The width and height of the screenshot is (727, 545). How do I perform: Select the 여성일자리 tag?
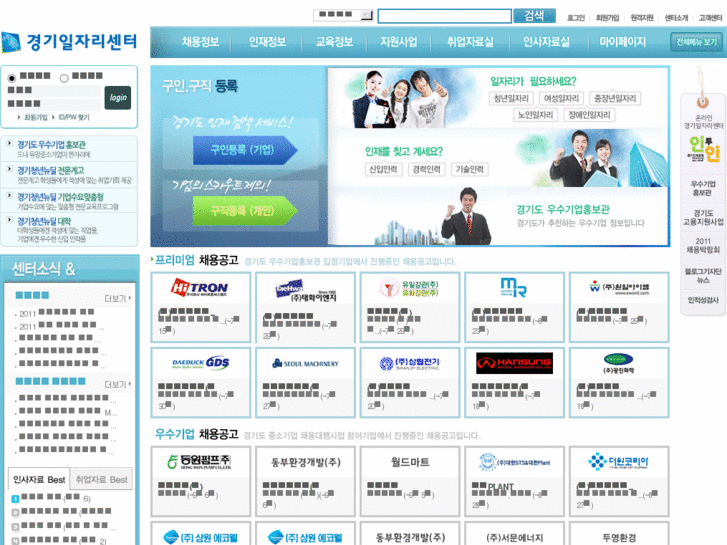pos(561,98)
